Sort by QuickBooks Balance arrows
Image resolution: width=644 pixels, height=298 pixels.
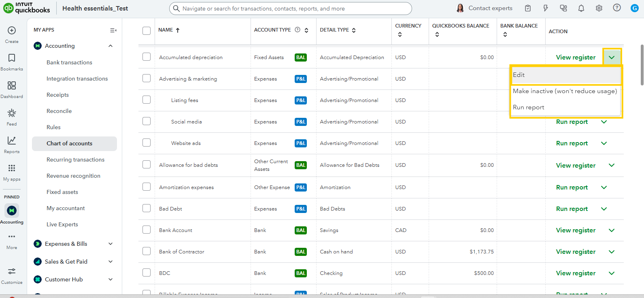437,34
